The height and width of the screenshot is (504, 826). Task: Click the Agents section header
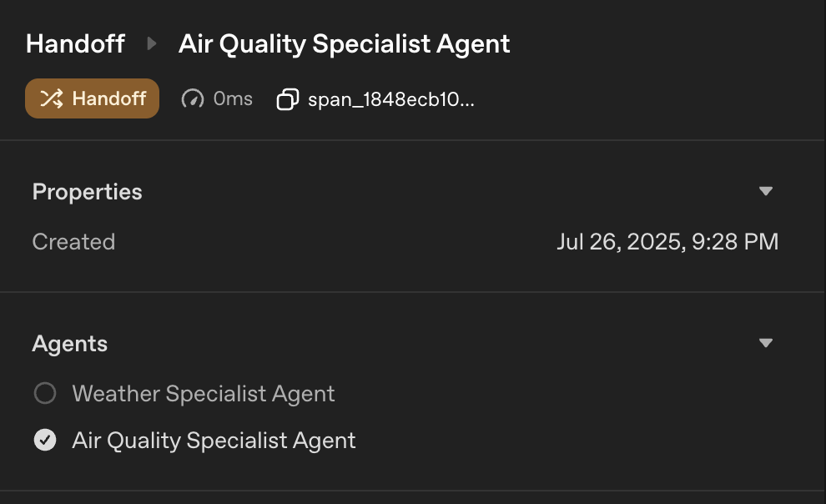[x=69, y=343]
